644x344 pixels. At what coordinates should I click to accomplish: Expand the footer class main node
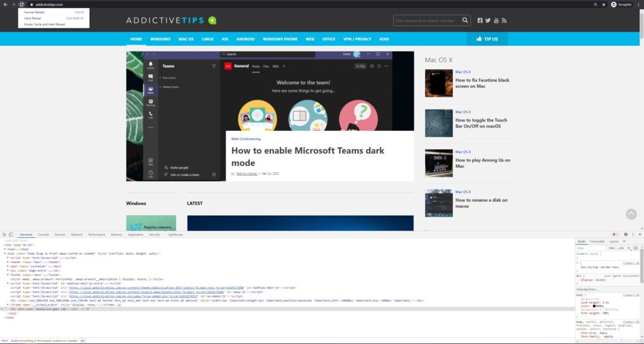8,275
